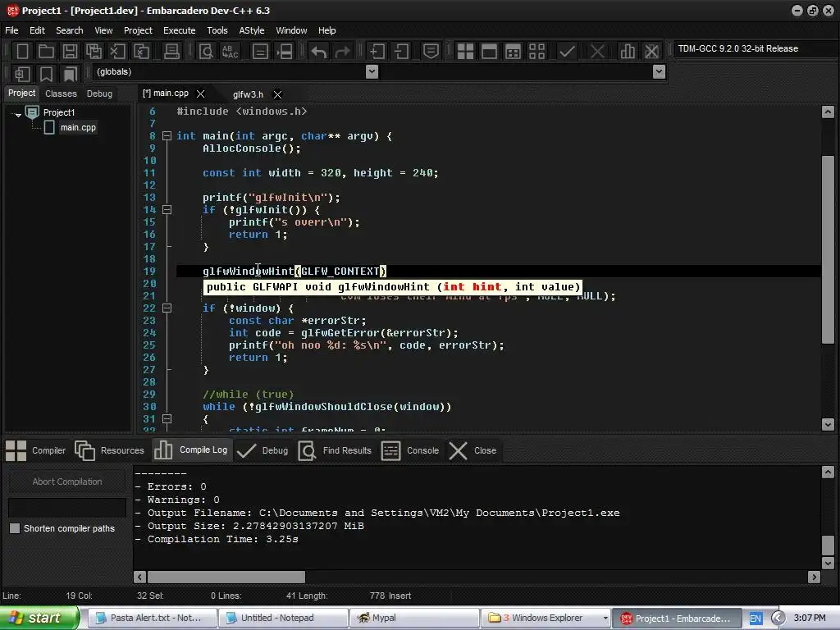840x630 pixels.
Task: Expand the Windows Explorer taskbar group arrow
Action: 605,619
